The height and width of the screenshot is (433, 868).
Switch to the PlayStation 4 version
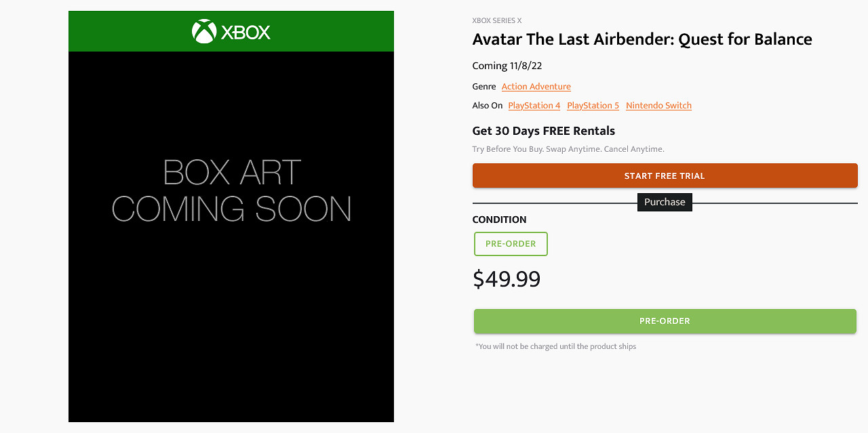point(534,106)
